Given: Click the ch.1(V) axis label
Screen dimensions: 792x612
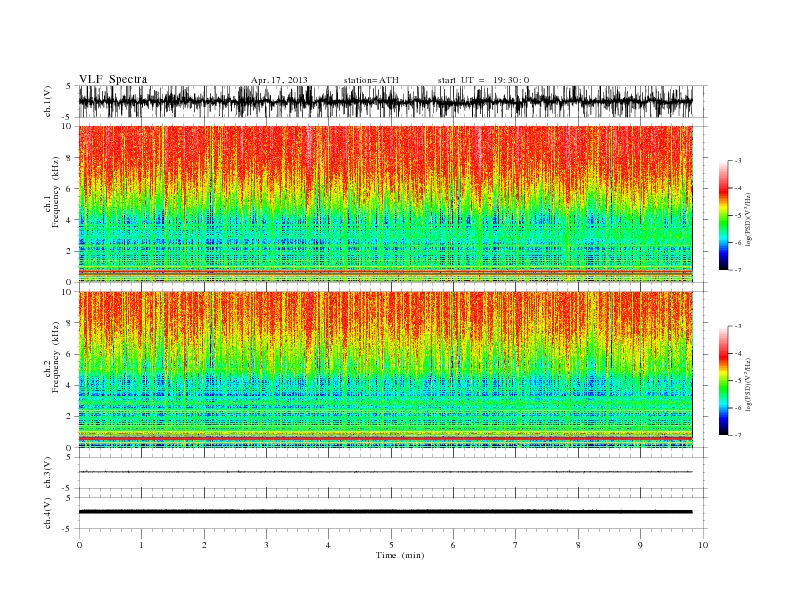Looking at the screenshot, I should [48, 101].
